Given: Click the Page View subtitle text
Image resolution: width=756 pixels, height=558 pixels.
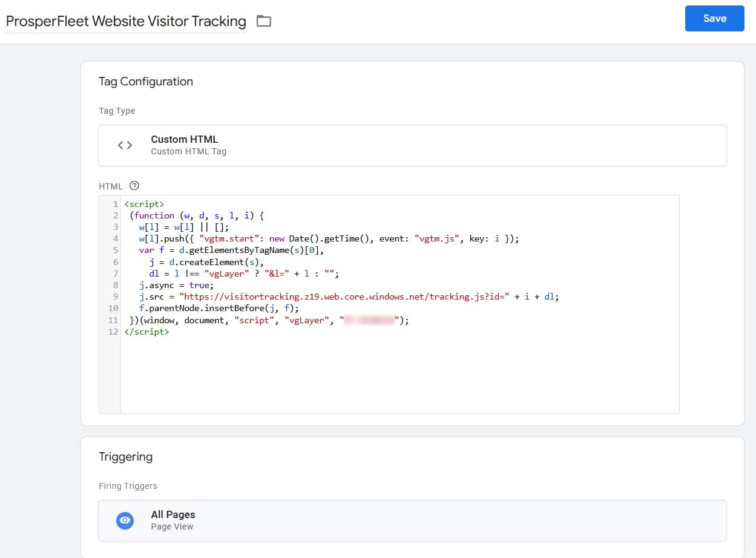Looking at the screenshot, I should 172,527.
